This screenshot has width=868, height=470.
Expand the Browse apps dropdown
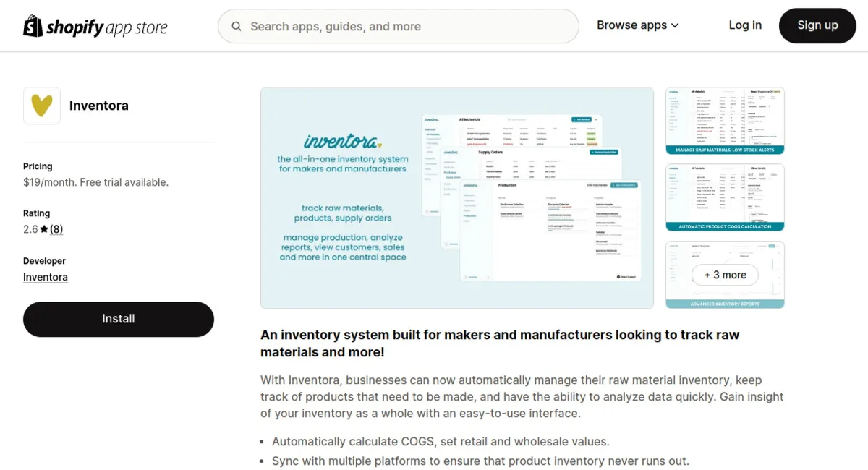[638, 25]
